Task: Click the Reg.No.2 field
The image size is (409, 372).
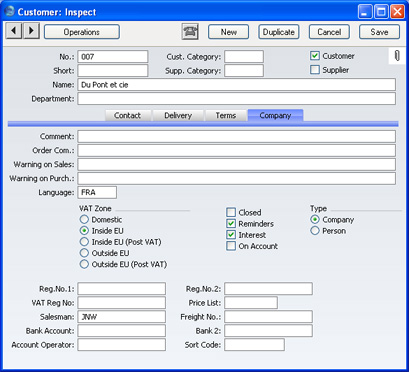Action: pos(268,289)
